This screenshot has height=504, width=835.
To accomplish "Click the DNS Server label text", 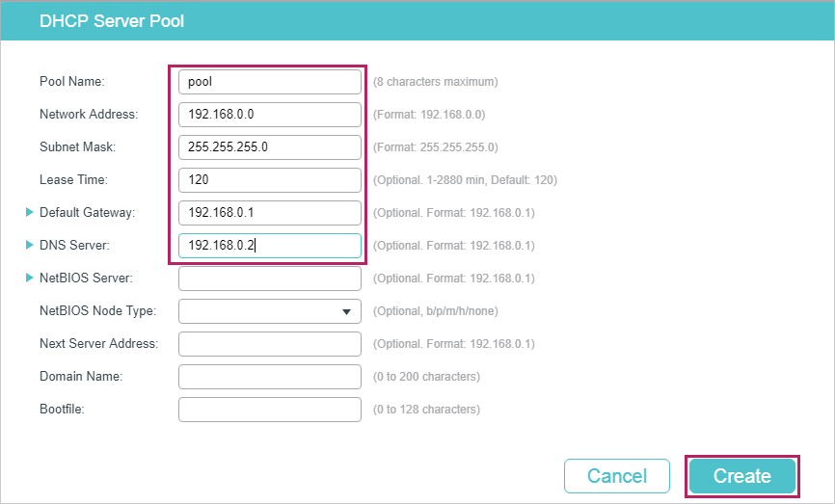I will (74, 245).
